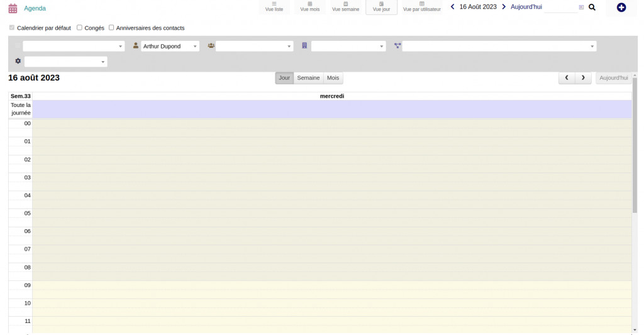Select the Jour view button
This screenshot has width=644, height=335.
(284, 77)
